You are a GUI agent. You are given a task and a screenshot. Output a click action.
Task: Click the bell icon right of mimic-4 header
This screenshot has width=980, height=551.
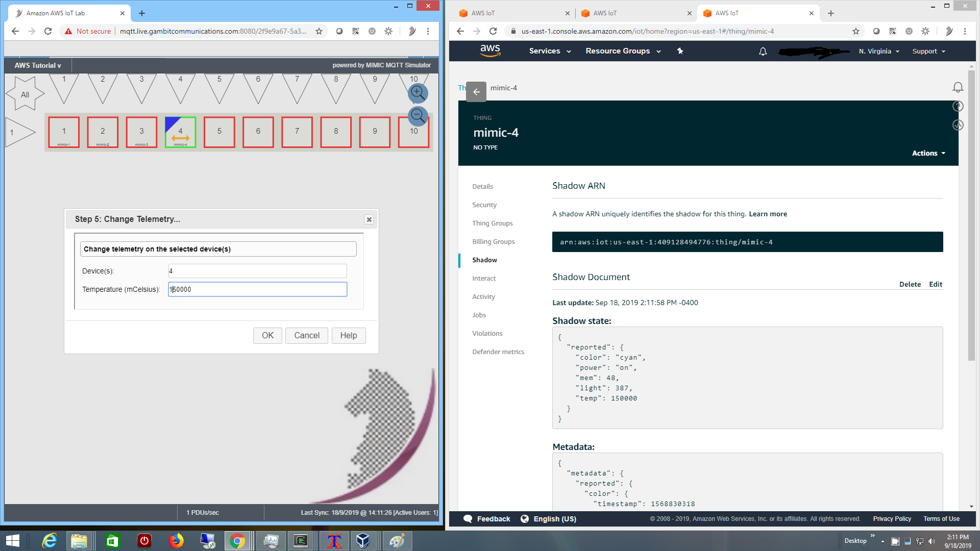[x=958, y=88]
